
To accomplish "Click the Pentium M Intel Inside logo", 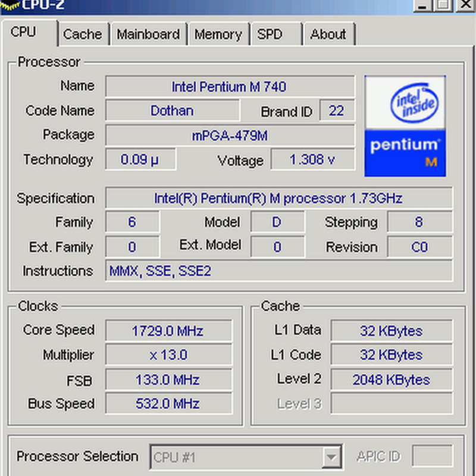I will (x=405, y=126).
